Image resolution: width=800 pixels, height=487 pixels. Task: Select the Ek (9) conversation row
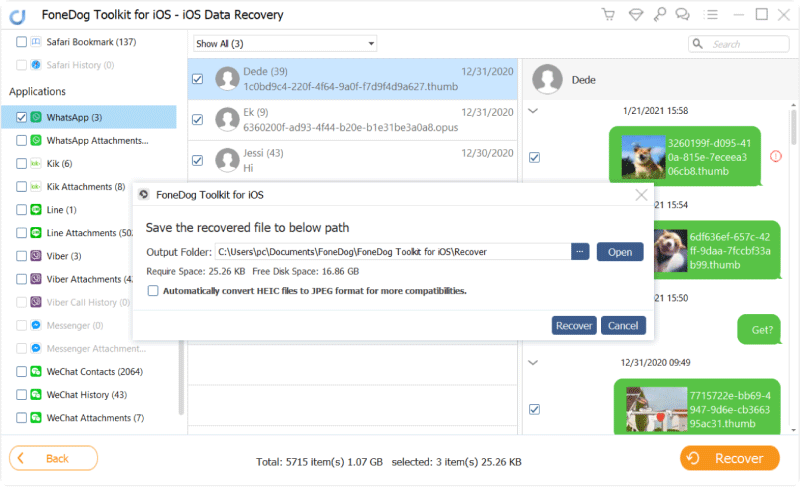pyautogui.click(x=353, y=120)
